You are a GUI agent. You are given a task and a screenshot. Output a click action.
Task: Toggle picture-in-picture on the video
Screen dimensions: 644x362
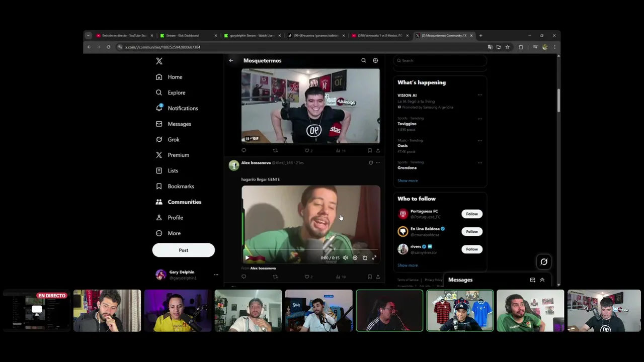(365, 257)
